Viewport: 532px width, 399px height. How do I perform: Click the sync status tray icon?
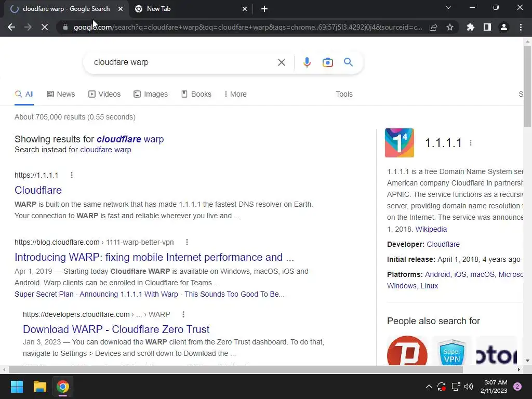pyautogui.click(x=442, y=387)
